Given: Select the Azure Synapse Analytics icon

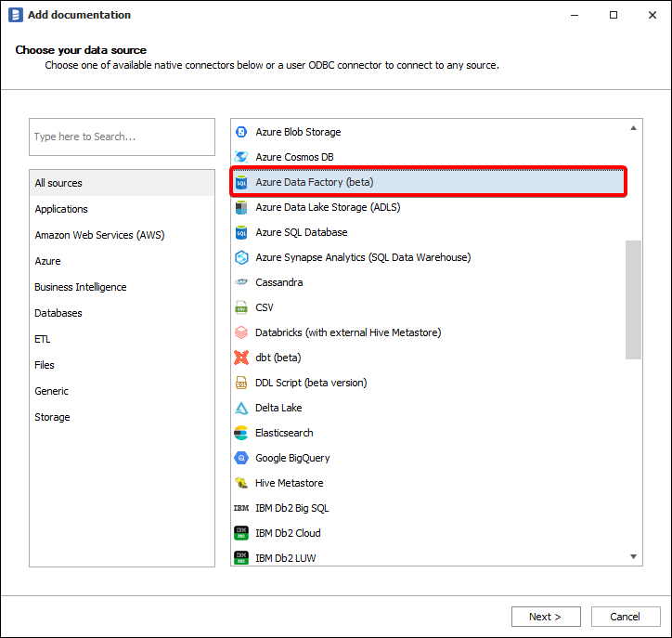Looking at the screenshot, I should coord(241,257).
